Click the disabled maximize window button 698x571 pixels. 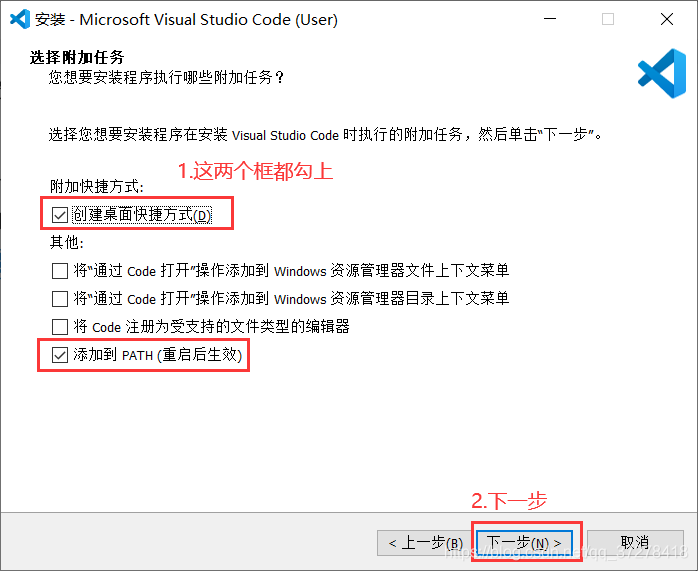608,19
